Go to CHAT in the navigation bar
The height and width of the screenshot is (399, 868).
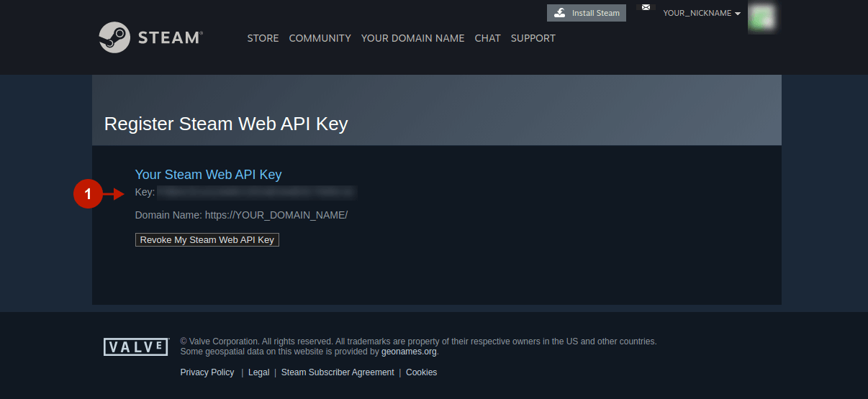click(x=487, y=38)
